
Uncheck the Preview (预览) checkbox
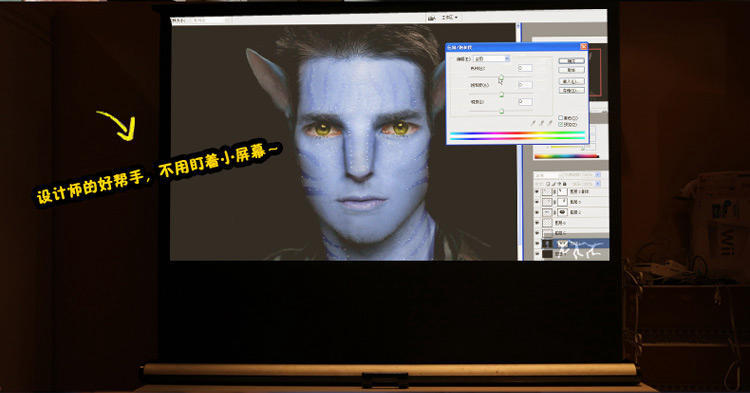pyautogui.click(x=561, y=124)
